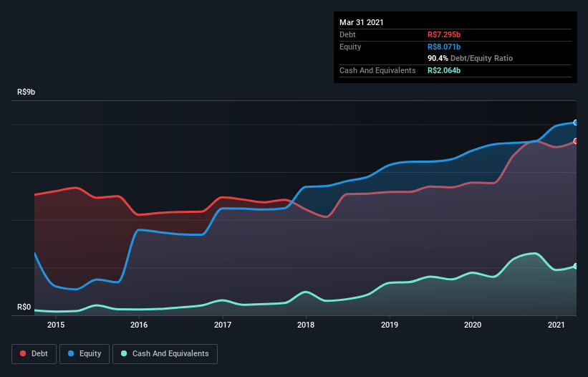The image size is (588, 377).
Task: Click the 2021 x-axis label
Action: [x=556, y=325]
